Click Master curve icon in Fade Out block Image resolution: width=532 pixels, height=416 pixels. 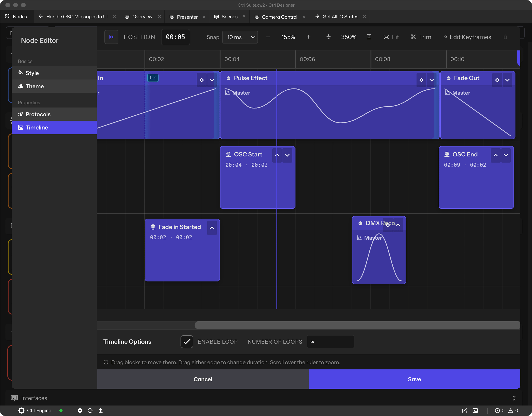[448, 93]
